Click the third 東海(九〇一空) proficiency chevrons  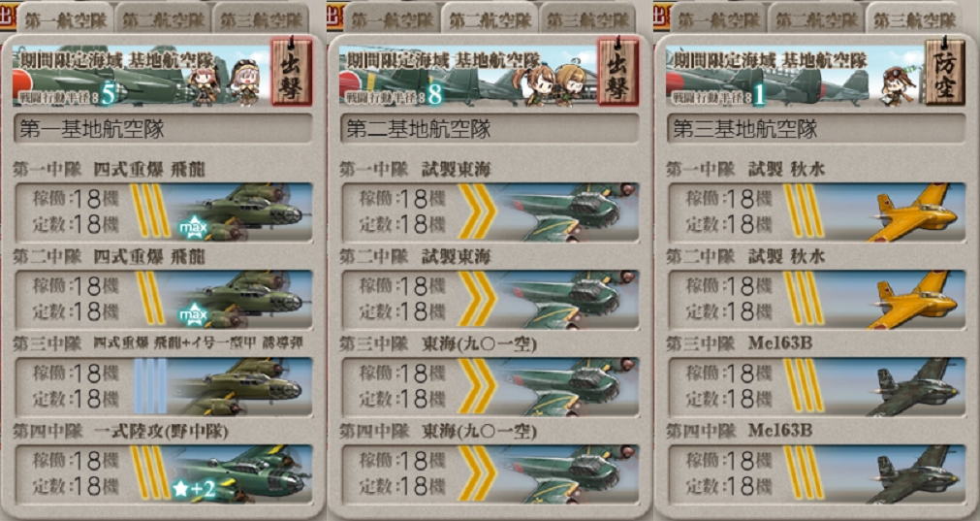[477, 386]
